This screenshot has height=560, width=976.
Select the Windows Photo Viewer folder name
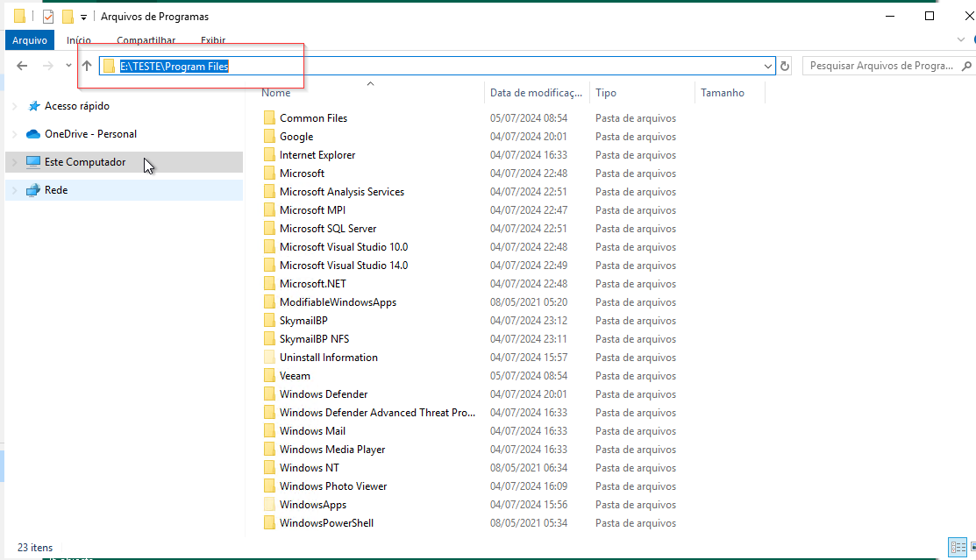(x=333, y=486)
